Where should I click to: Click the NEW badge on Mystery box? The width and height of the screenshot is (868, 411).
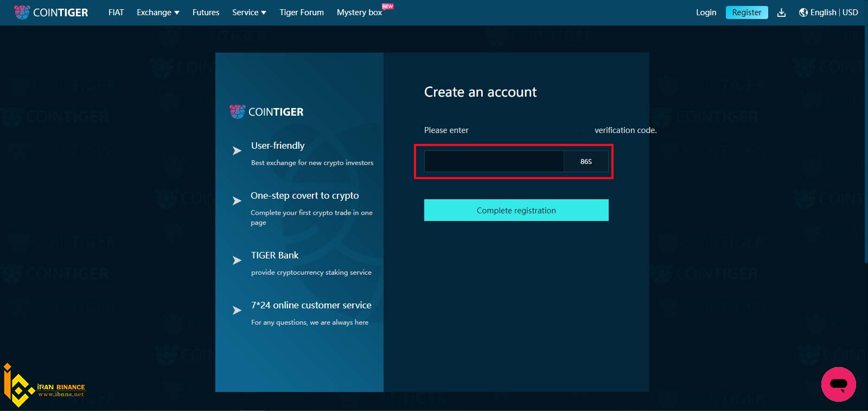pyautogui.click(x=387, y=7)
